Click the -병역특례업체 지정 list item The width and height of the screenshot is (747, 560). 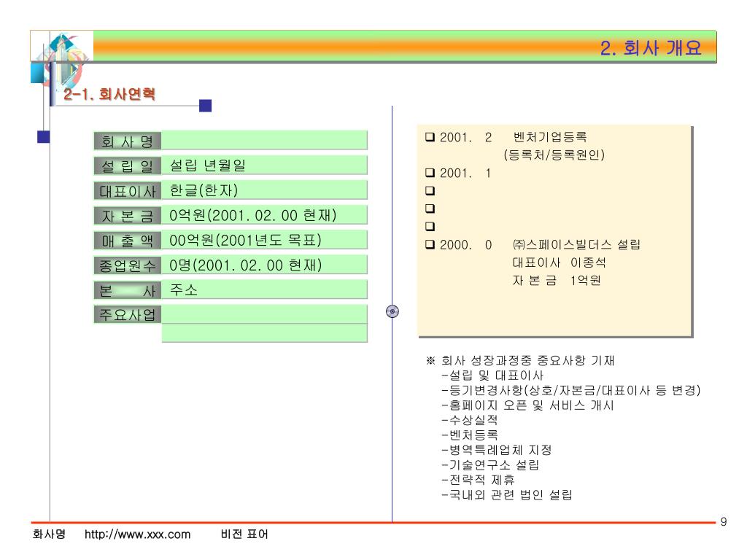pos(496,450)
